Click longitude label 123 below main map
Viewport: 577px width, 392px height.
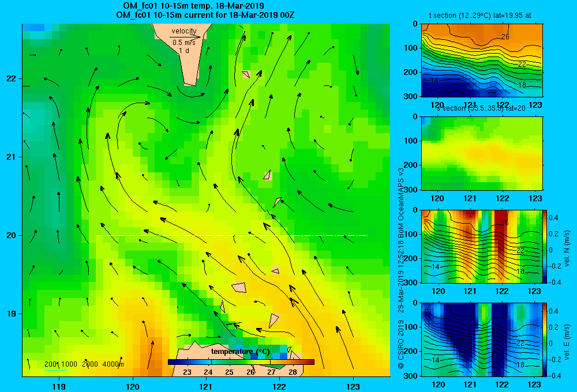pyautogui.click(x=353, y=386)
